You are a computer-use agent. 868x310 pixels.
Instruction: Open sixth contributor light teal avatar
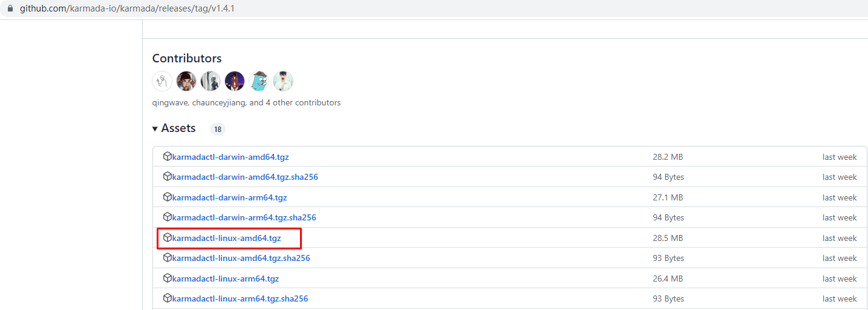pyautogui.click(x=283, y=81)
